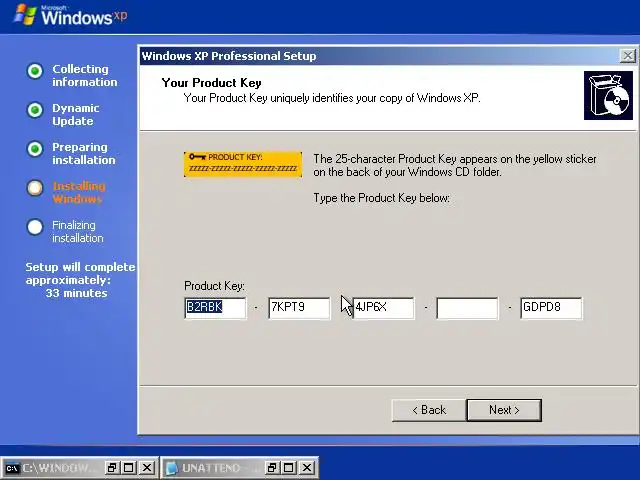Click the empty fourth product key field
This screenshot has width=640, height=480.
(x=467, y=308)
